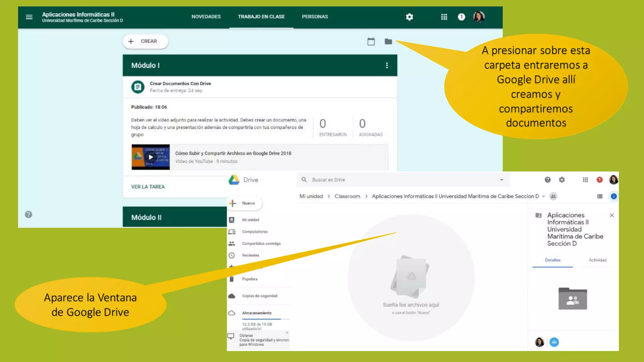Screen dimensions: 644x362
Task: Open Módulo I three-dot options menu
Action: tap(387, 65)
